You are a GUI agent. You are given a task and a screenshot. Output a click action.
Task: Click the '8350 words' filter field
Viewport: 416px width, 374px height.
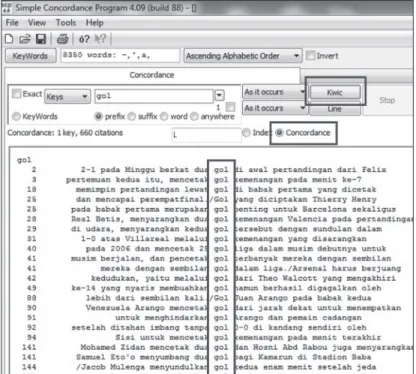point(120,55)
